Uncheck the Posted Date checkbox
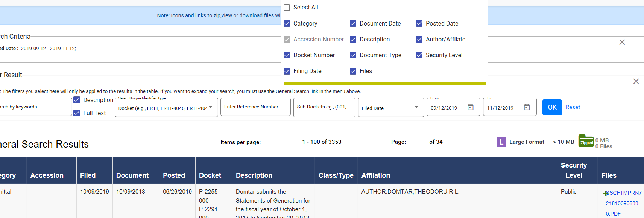This screenshot has height=218, width=644. [419, 23]
